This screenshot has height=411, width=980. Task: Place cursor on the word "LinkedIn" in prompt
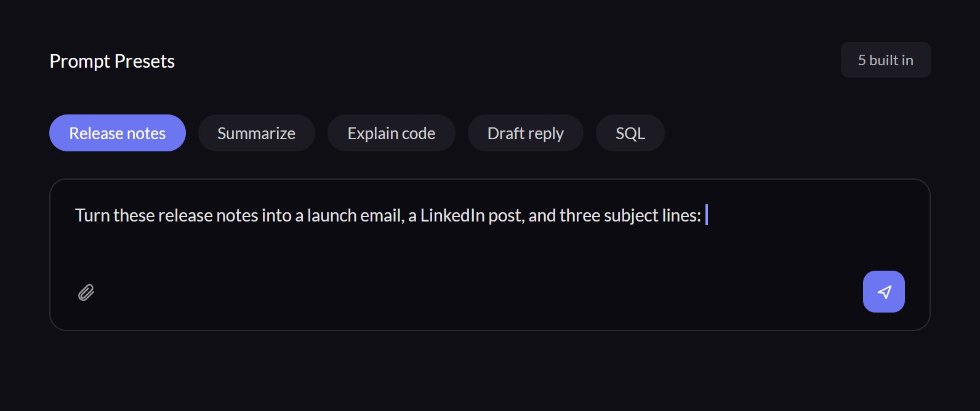point(452,215)
